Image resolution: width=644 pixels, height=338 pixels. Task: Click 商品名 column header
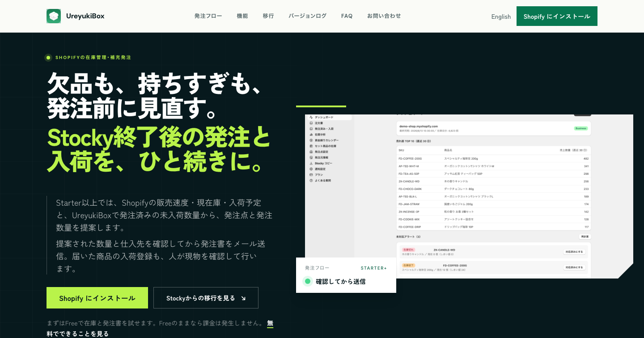[x=449, y=151]
